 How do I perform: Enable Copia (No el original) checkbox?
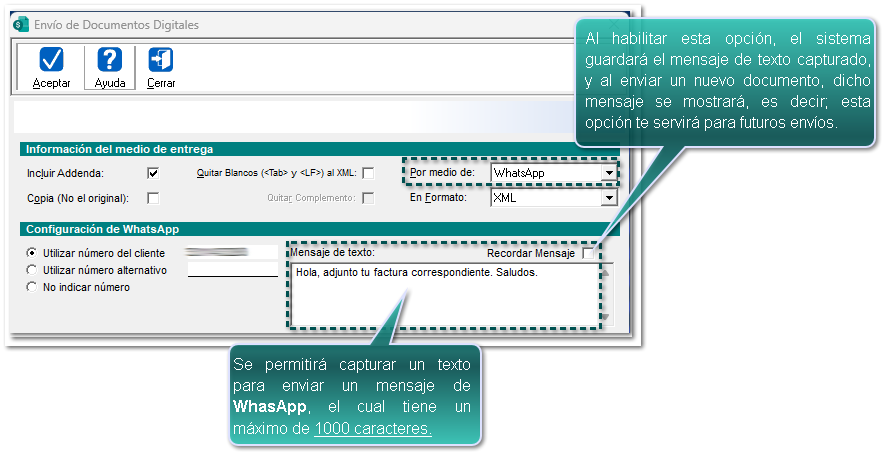[153, 198]
